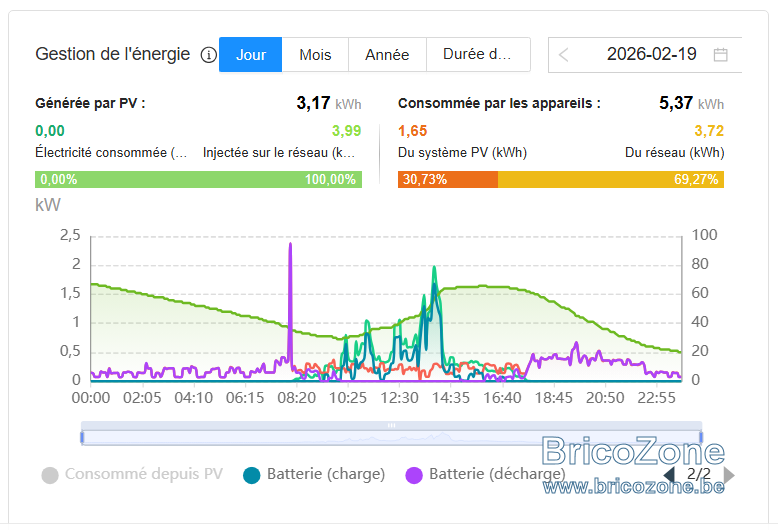
Task: Click the zoom slider top grip bar
Action: coord(391,426)
